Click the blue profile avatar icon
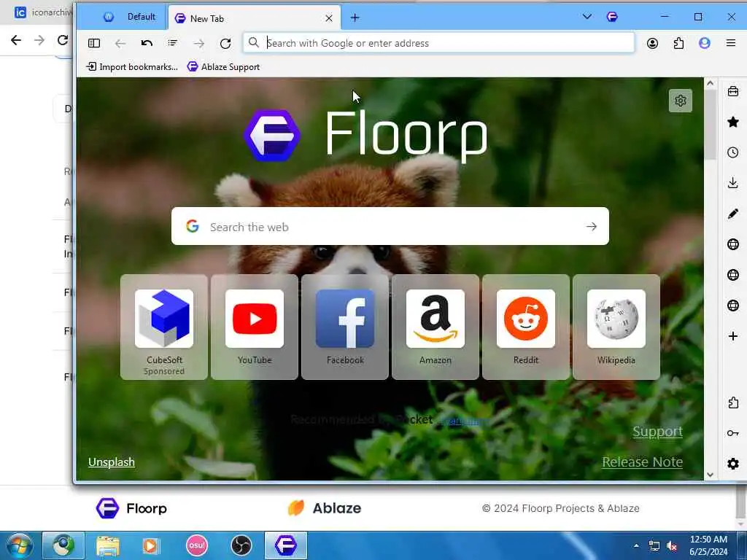The height and width of the screenshot is (560, 747). coord(705,43)
